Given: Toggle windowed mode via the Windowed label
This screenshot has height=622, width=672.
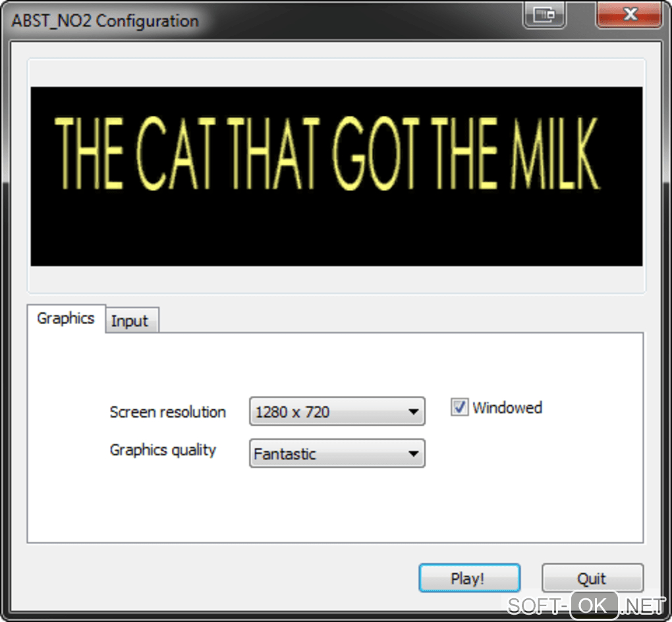Looking at the screenshot, I should 507,407.
